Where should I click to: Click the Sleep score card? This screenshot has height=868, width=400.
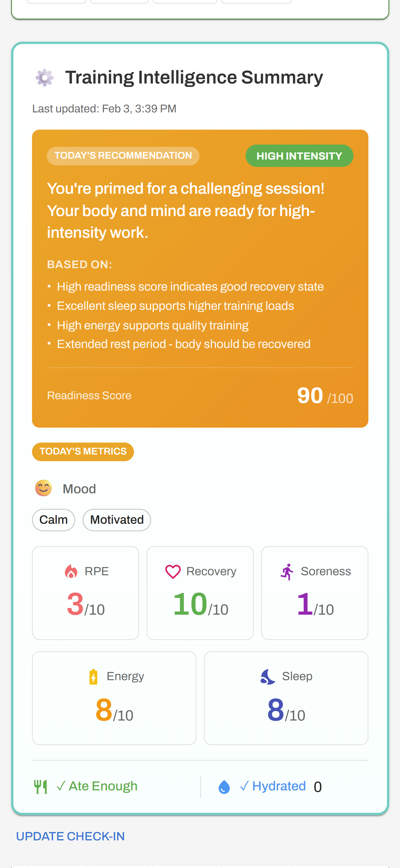pos(286,698)
